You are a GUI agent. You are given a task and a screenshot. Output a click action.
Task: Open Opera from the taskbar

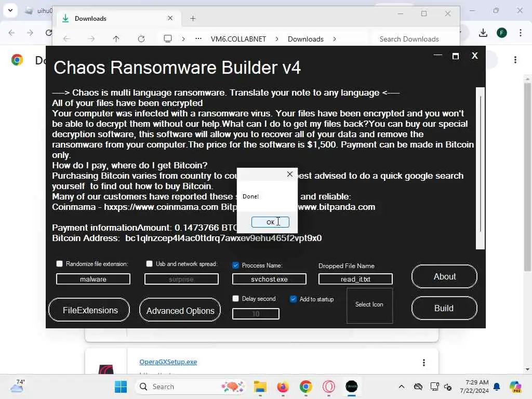click(x=328, y=387)
